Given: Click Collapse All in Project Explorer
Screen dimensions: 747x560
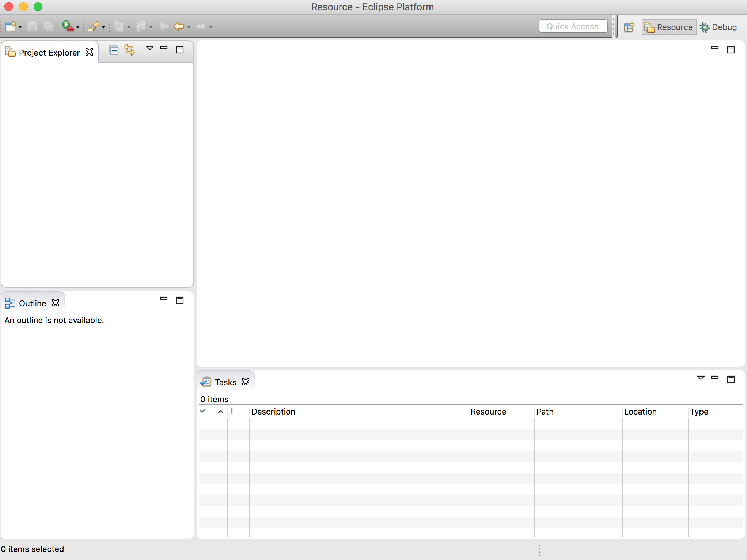Looking at the screenshot, I should pos(114,50).
